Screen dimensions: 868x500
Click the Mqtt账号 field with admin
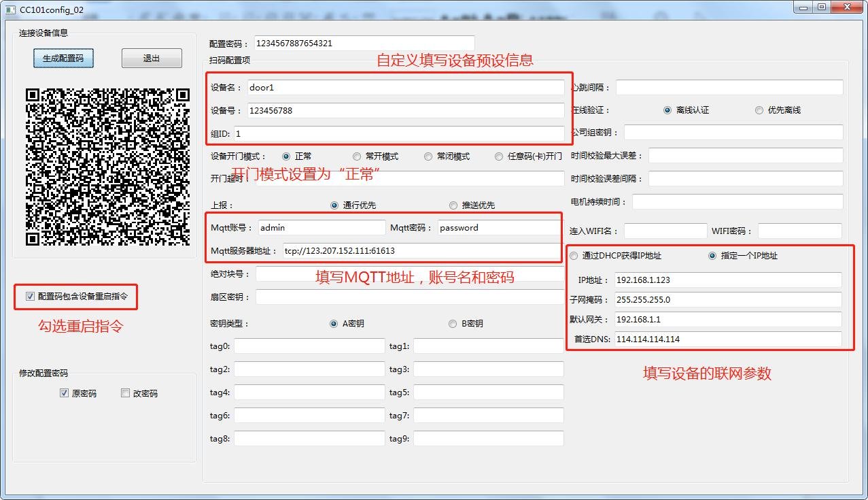[322, 228]
